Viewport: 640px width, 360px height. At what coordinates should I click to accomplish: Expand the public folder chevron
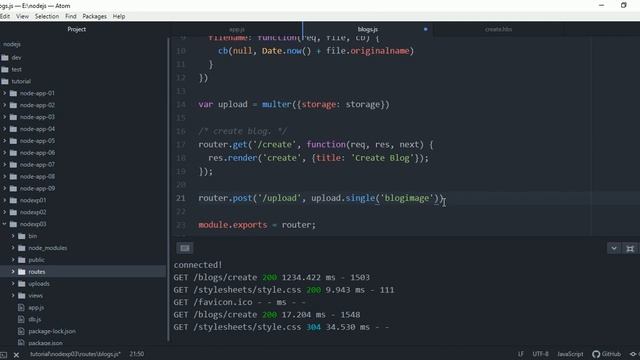13,260
